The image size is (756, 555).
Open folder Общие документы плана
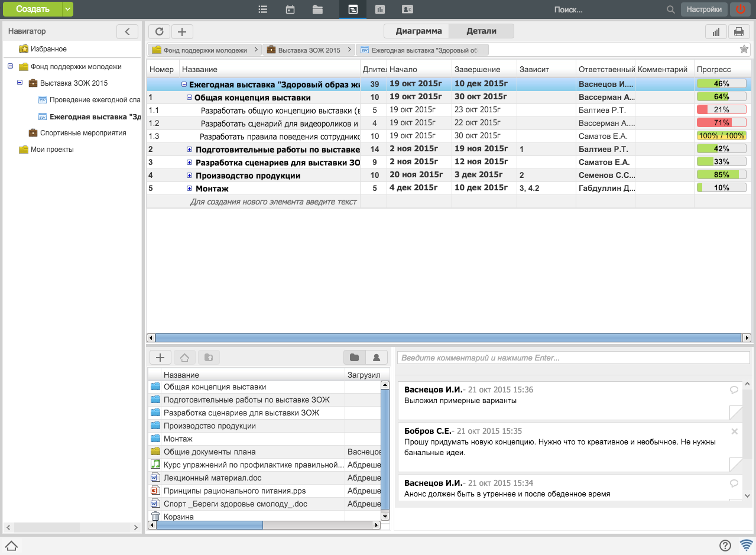pyautogui.click(x=209, y=452)
